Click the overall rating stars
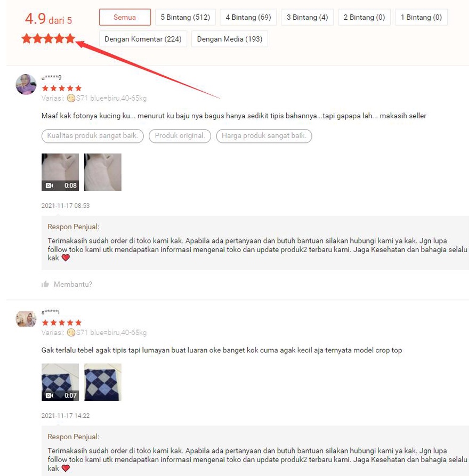The height and width of the screenshot is (476, 476). tap(49, 38)
